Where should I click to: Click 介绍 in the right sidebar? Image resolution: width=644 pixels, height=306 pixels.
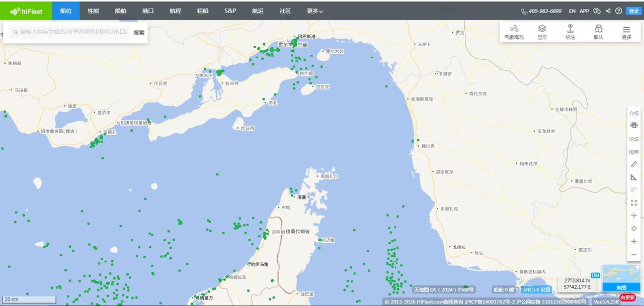(634, 113)
